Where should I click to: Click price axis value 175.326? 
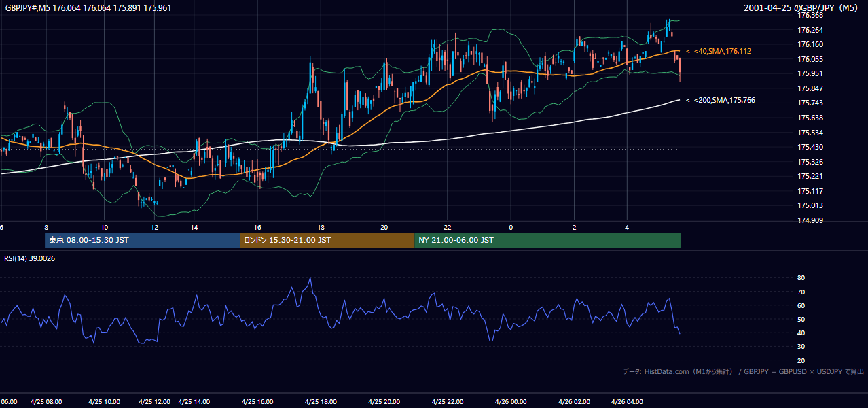point(810,162)
